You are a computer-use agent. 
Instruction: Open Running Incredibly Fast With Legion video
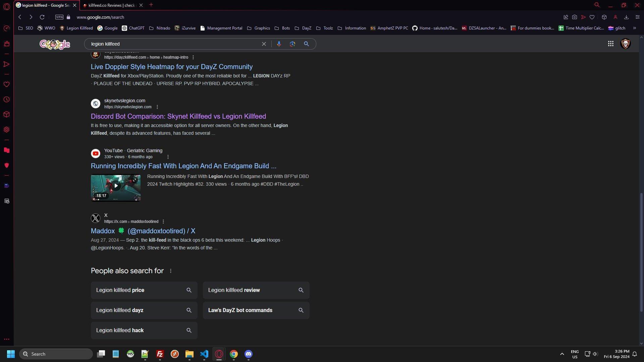pos(183,166)
